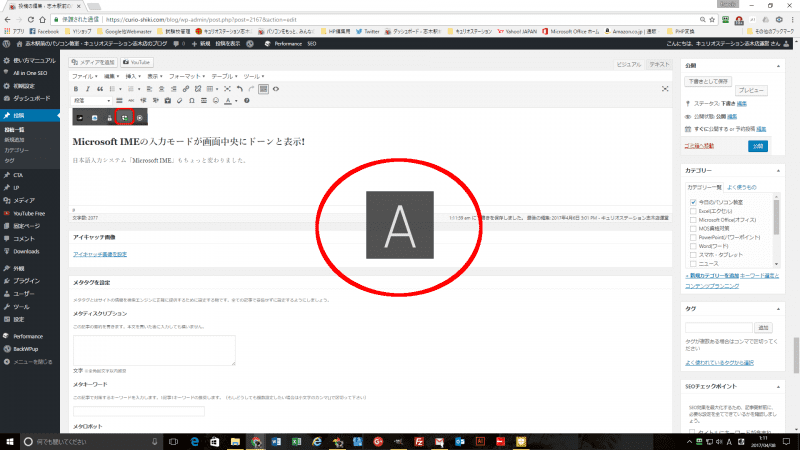
Task: Check Microsoft Office(オフィス) category
Action: [x=693, y=220]
